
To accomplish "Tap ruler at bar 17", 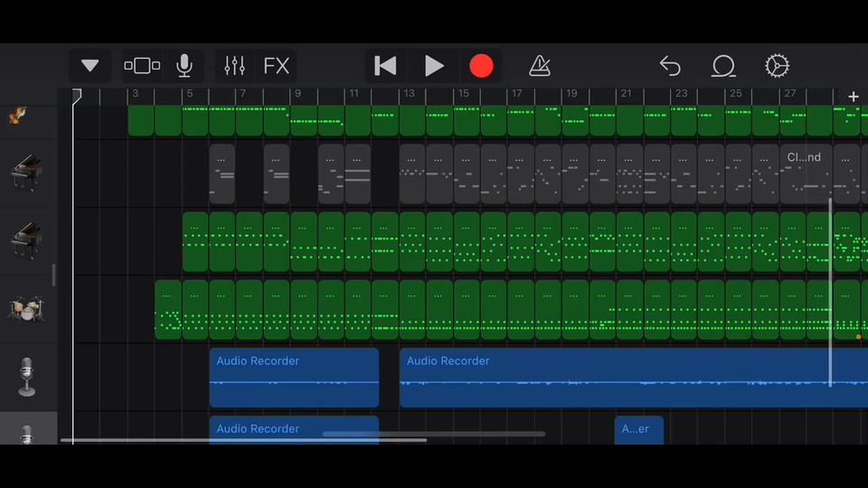I will pyautogui.click(x=516, y=94).
